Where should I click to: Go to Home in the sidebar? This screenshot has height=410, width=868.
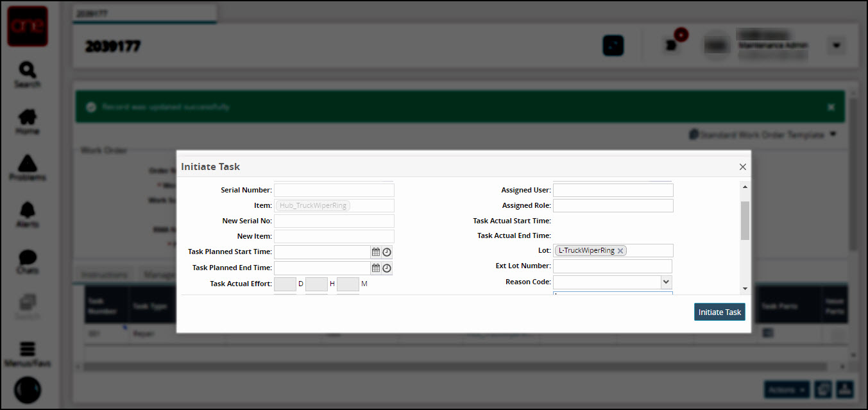point(28,121)
